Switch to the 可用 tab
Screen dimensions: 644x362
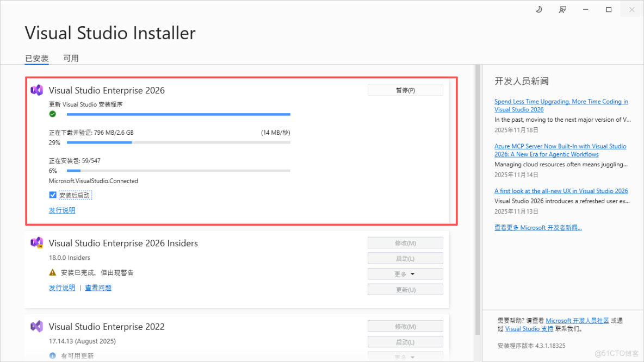tap(71, 58)
